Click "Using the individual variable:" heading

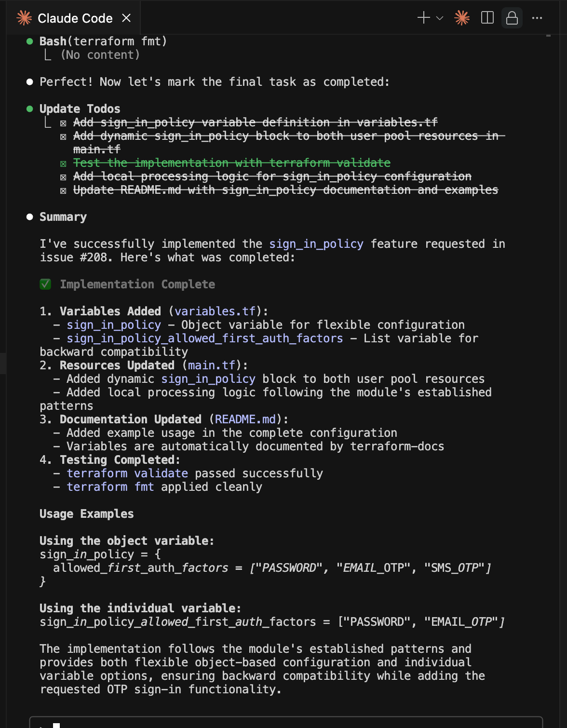(140, 608)
